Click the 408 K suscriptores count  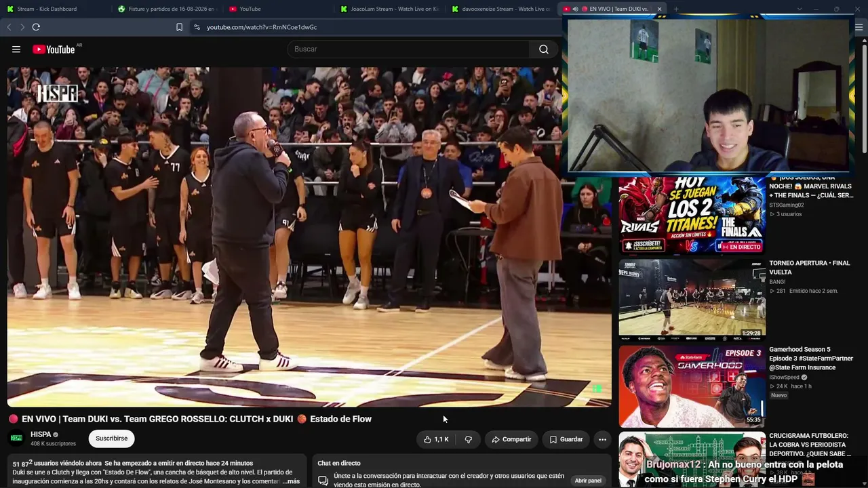(x=53, y=444)
